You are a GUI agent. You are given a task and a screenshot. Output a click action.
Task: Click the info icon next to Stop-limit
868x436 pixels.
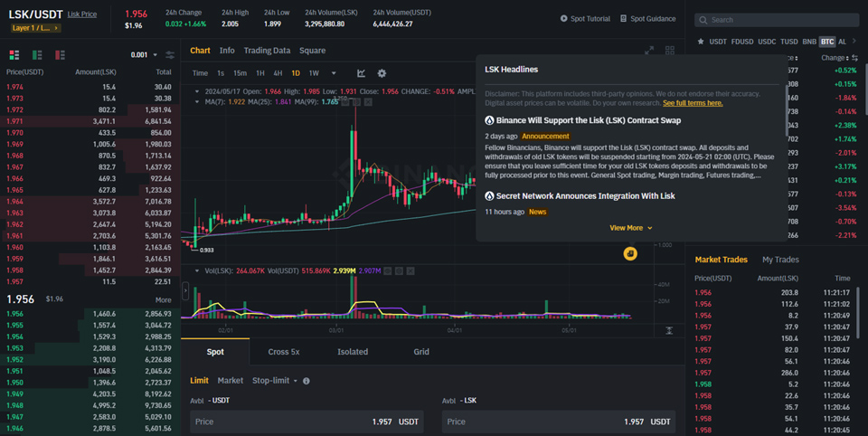coord(307,381)
